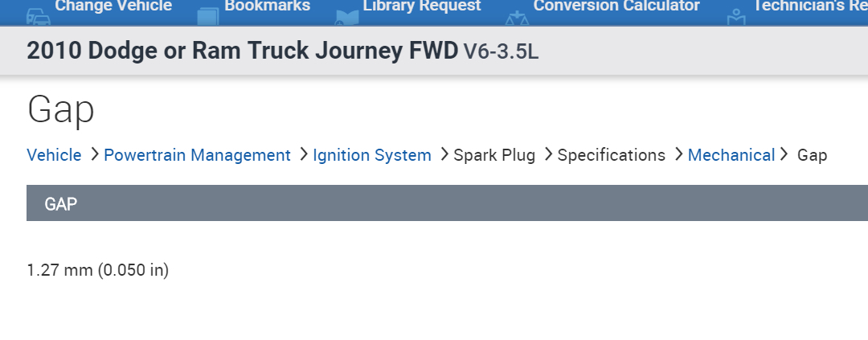868x340 pixels.
Task: Select the Library Request text label
Action: tap(422, 6)
